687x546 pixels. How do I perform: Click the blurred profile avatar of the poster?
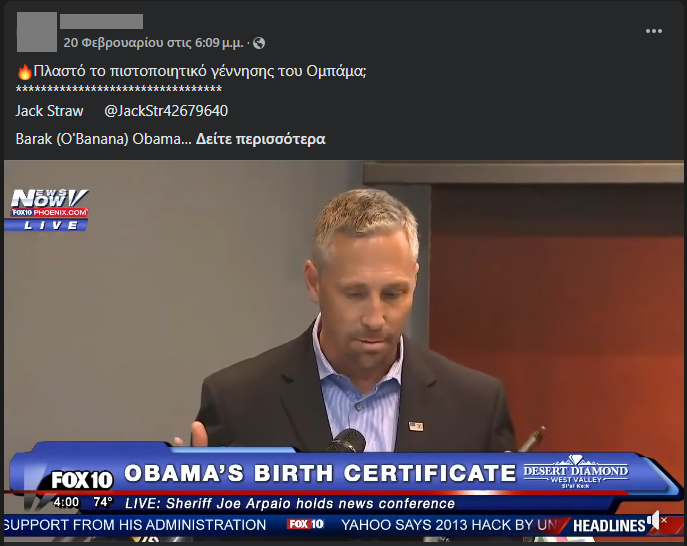(37, 32)
